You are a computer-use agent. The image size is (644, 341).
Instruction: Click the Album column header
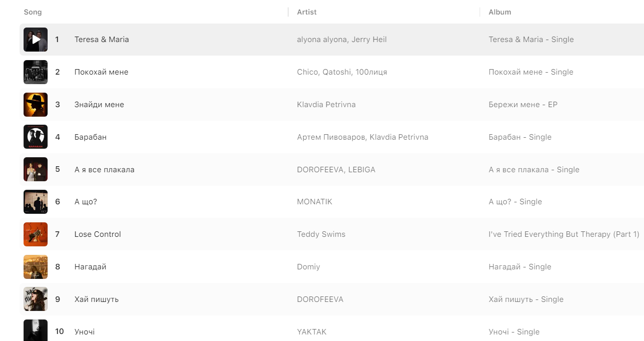click(x=500, y=12)
